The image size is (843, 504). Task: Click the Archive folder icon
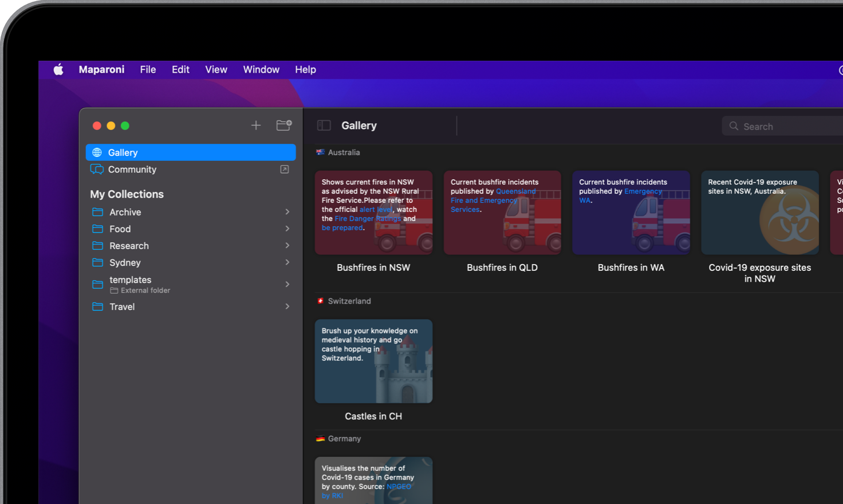pos(98,212)
